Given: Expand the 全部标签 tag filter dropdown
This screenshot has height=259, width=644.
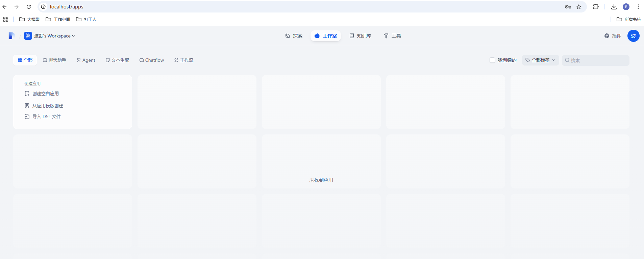Looking at the screenshot, I should pyautogui.click(x=540, y=60).
